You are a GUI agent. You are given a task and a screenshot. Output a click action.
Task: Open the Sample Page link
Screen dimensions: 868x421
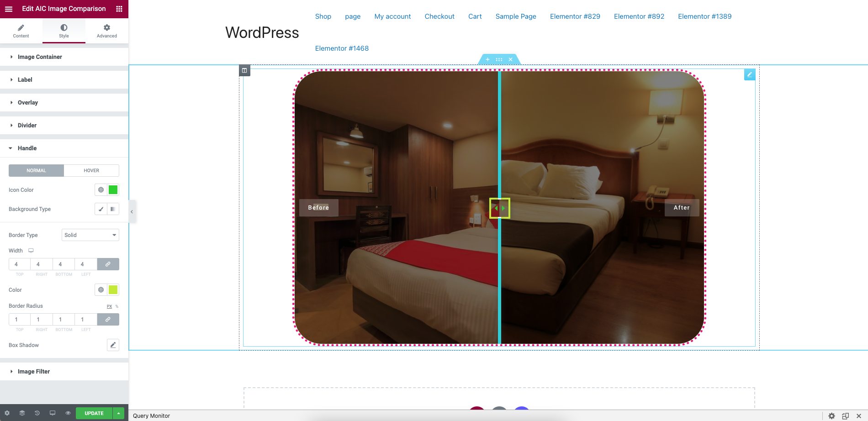click(x=516, y=16)
